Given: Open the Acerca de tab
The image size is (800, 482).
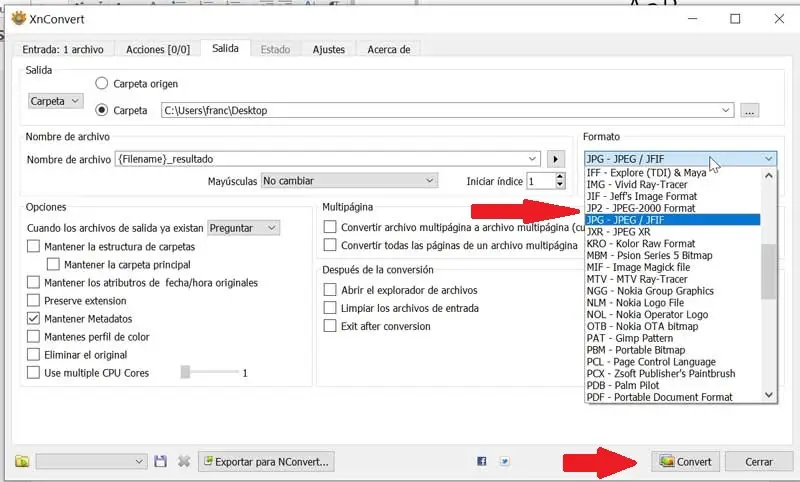Looking at the screenshot, I should coord(389,49).
